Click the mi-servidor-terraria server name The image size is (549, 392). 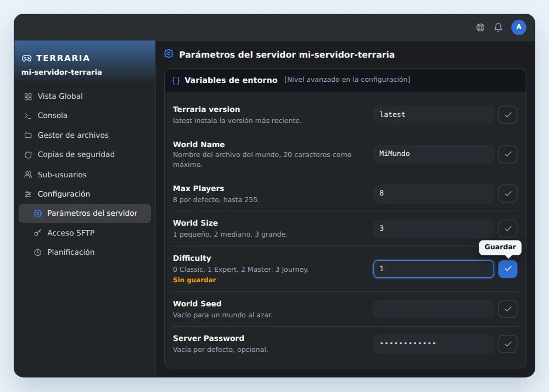[61, 72]
